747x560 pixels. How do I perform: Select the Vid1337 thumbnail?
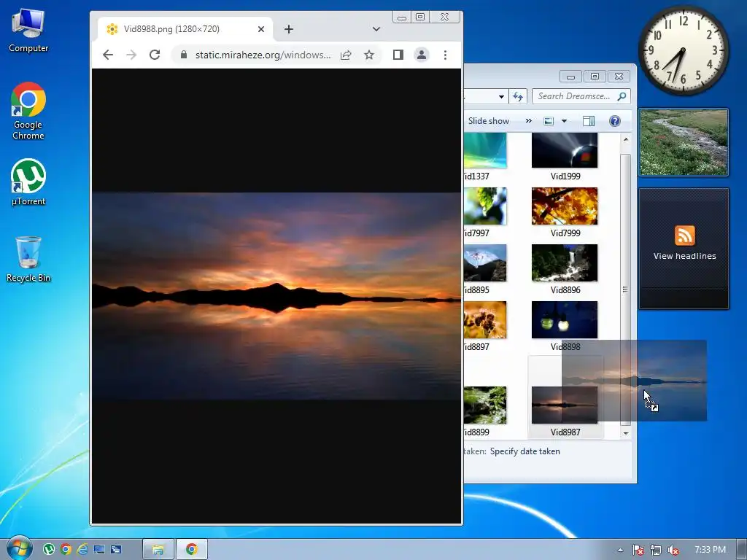pos(485,150)
